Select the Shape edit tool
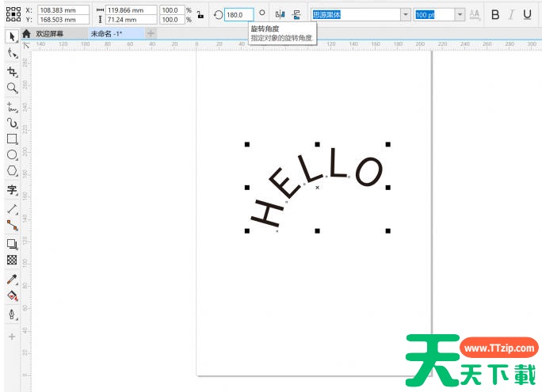The height and width of the screenshot is (392, 542). click(x=12, y=53)
